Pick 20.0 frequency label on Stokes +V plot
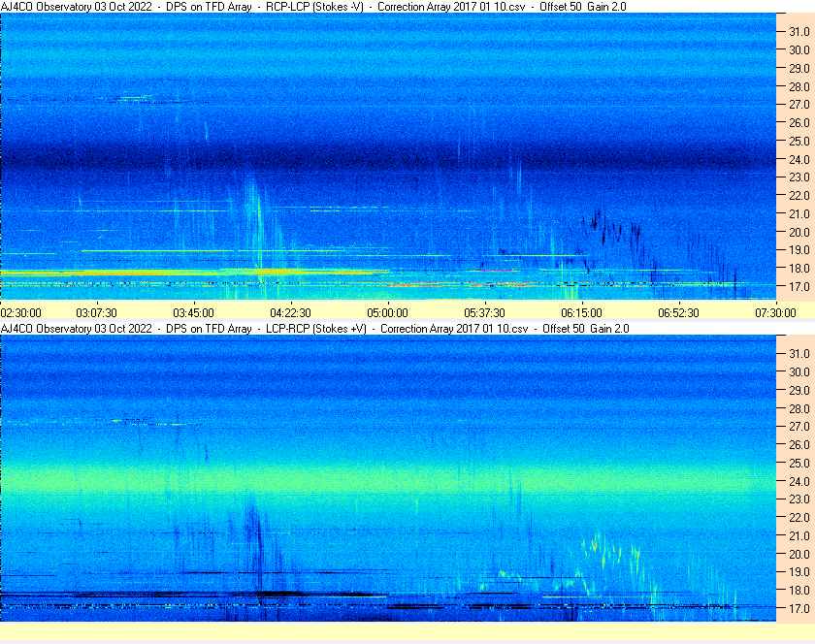This screenshot has width=815, height=644. (799, 554)
